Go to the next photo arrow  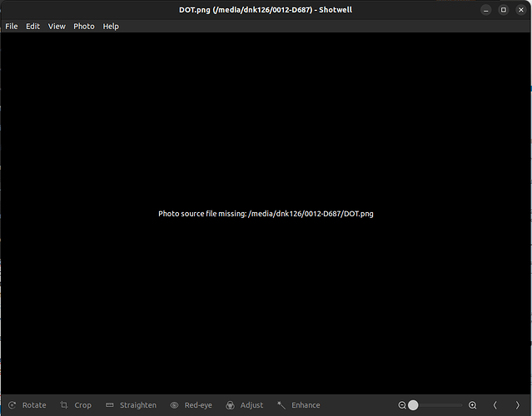tap(517, 405)
